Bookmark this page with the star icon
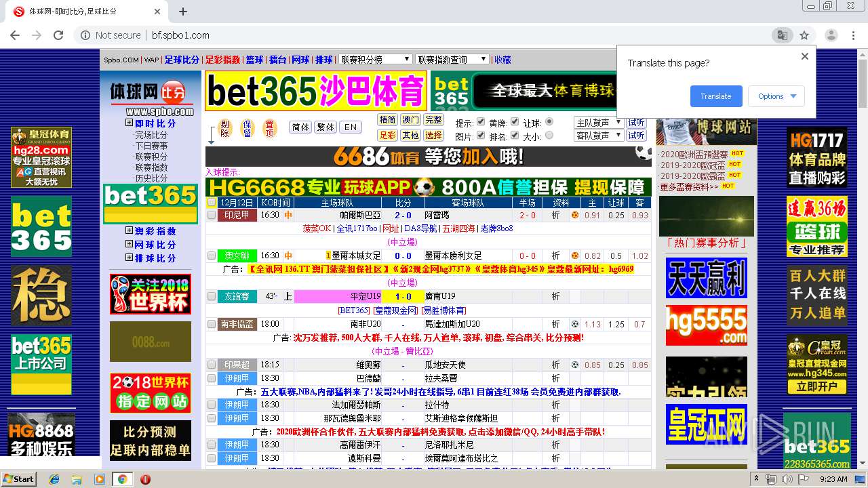 pyautogui.click(x=804, y=35)
